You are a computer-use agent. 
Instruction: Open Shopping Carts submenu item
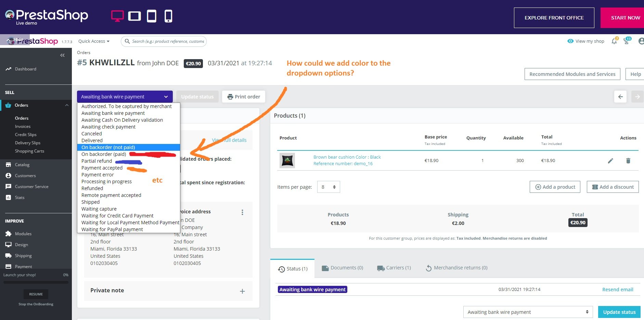click(29, 151)
